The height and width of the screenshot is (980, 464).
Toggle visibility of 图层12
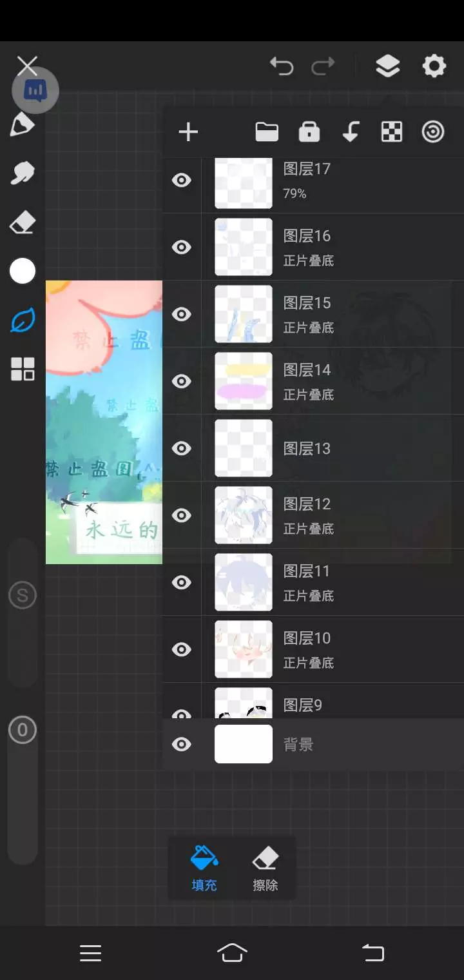(182, 515)
